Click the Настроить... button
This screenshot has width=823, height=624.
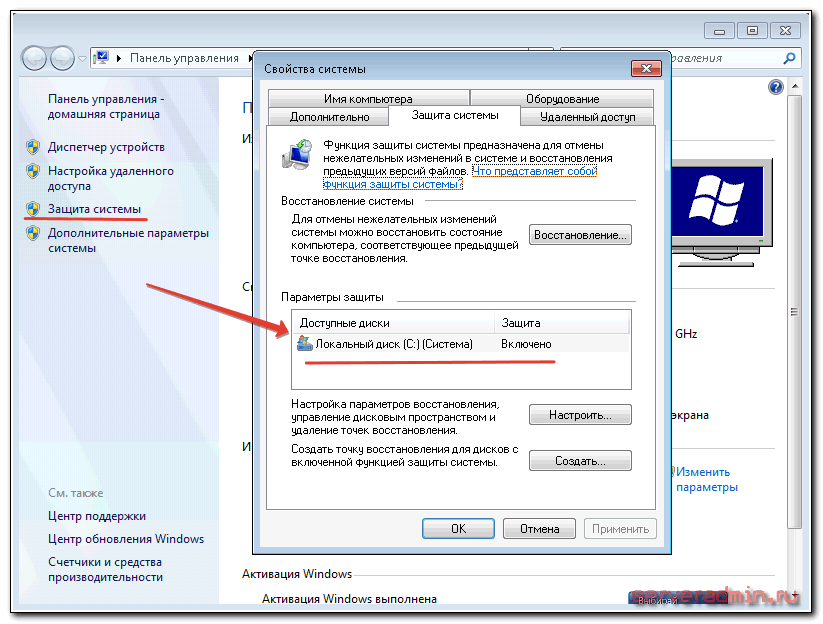(580, 415)
